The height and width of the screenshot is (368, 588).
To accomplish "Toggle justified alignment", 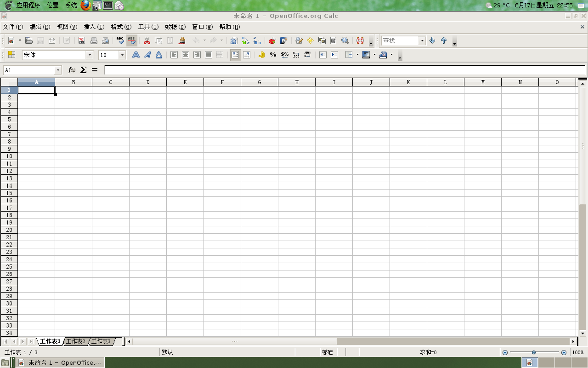I will click(x=209, y=55).
